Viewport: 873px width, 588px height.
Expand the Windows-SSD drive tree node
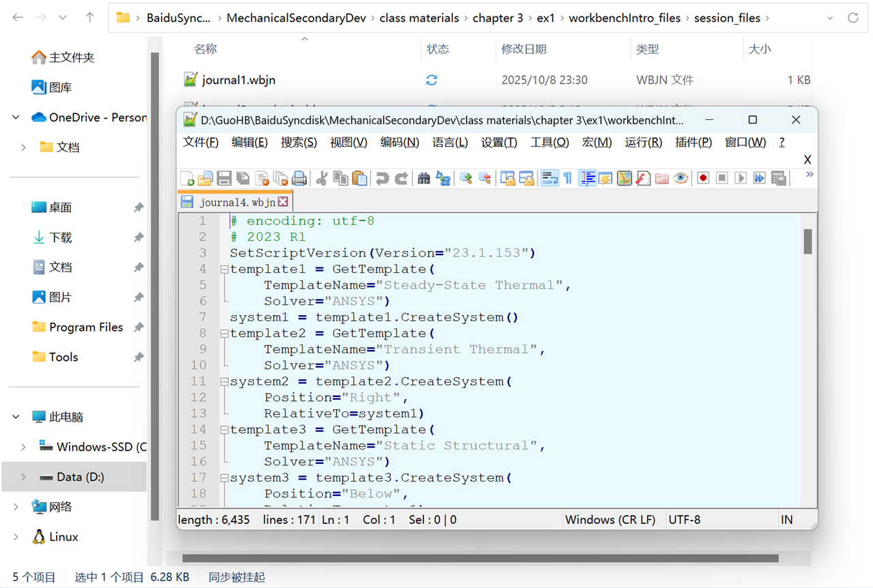[x=23, y=447]
